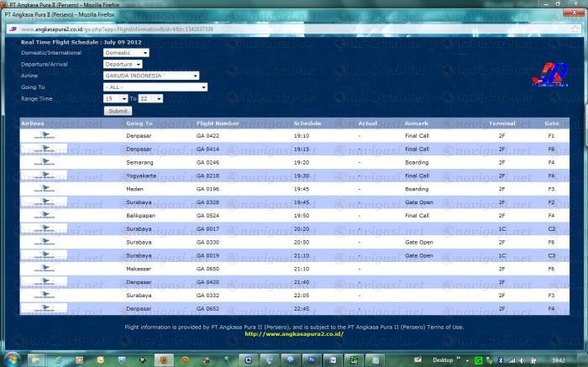Expand the Going To destination dropdown
Viewport: 588px width, 367px height.
pos(155,87)
